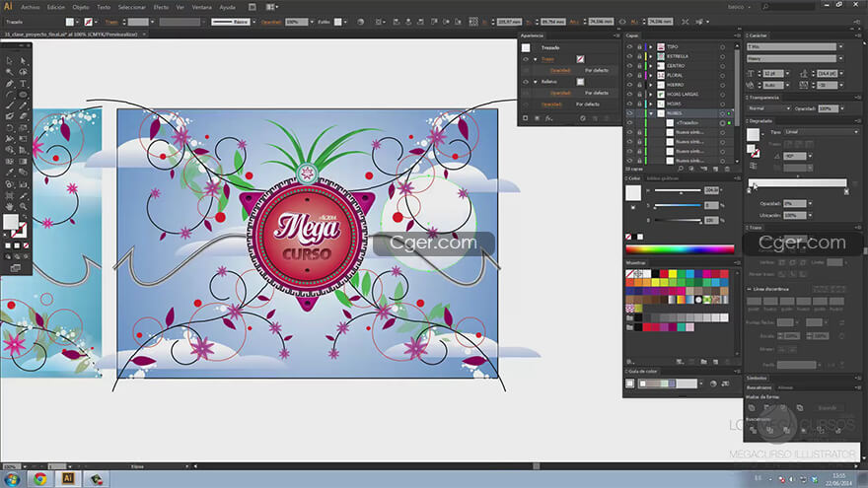
Task: Select the Eyedropper tool
Action: click(10, 173)
